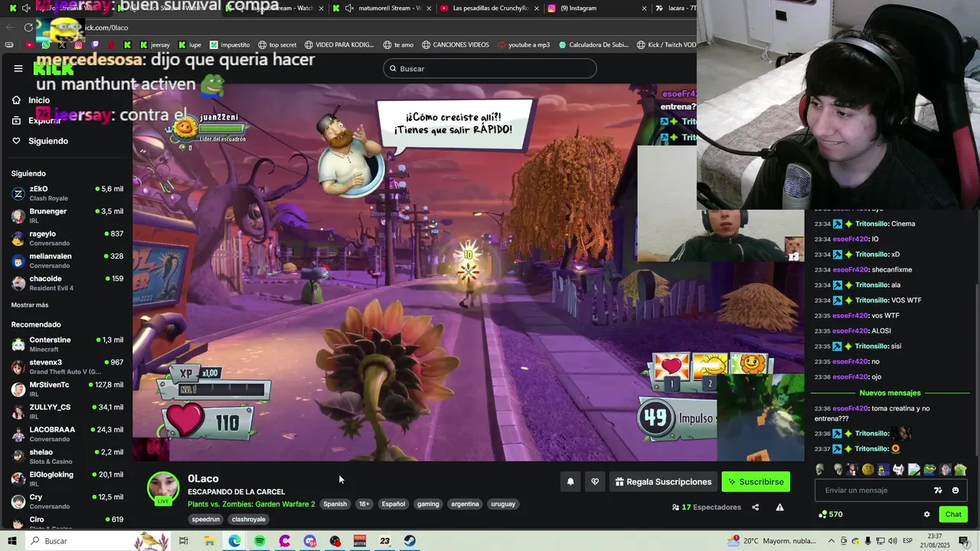Open chat settings gear icon
This screenshot has height=551, width=980.
pos(926,514)
